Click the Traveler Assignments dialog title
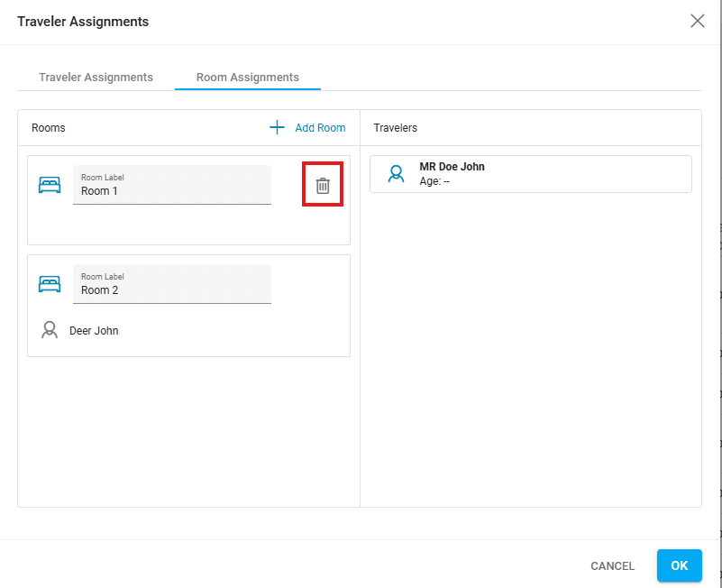This screenshot has width=722, height=588. pyautogui.click(x=83, y=22)
